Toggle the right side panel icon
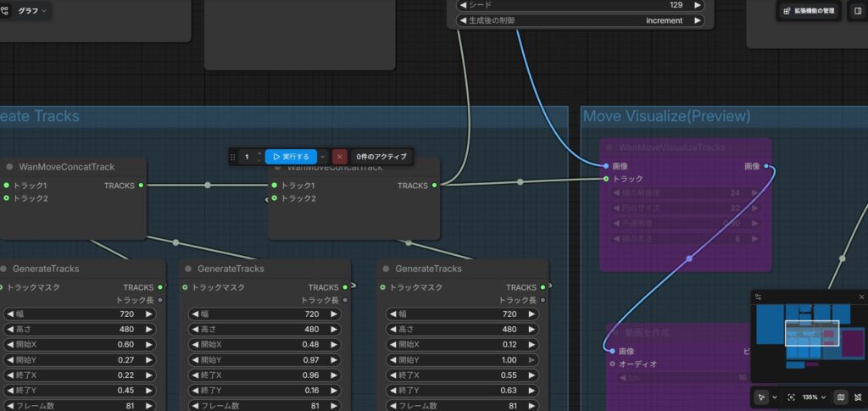 (x=857, y=11)
